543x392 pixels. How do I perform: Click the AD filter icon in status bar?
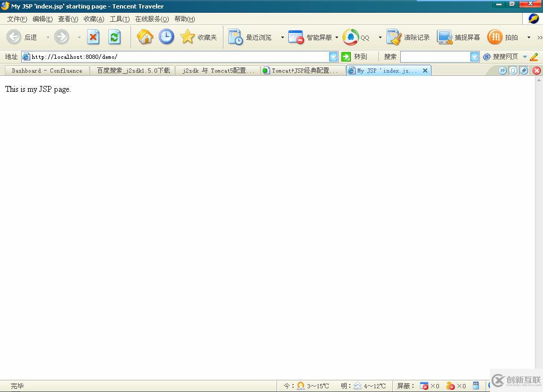coord(476,385)
